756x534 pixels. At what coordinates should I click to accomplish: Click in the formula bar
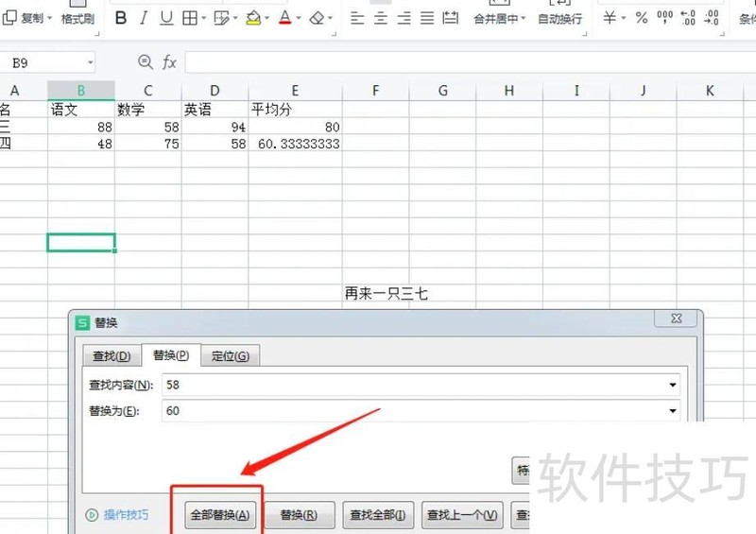coord(471,62)
